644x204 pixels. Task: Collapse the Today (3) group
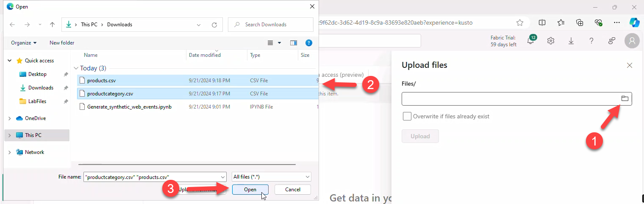(x=76, y=68)
